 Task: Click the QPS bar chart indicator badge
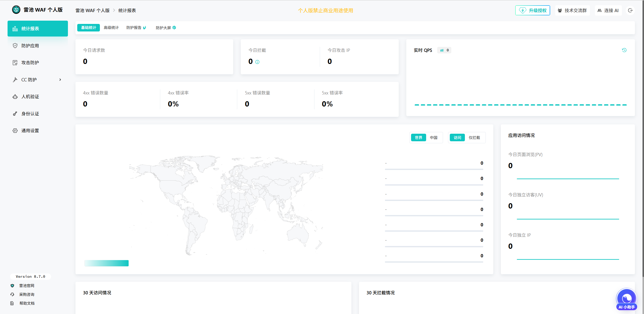(x=444, y=50)
